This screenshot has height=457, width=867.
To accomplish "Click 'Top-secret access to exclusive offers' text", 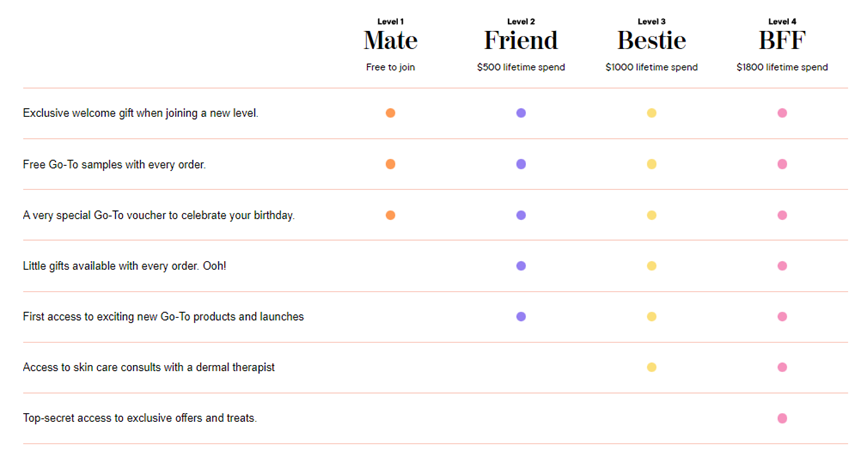I will pyautogui.click(x=140, y=418).
